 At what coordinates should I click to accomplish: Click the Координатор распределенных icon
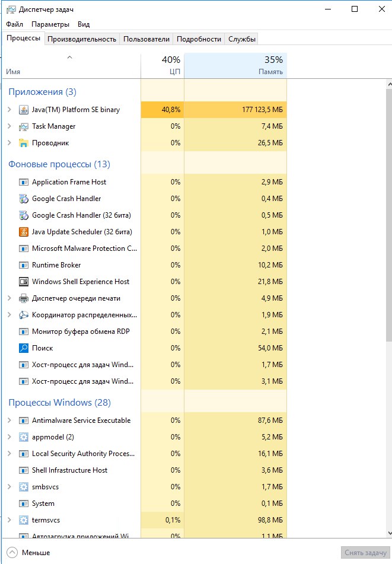click(x=23, y=315)
